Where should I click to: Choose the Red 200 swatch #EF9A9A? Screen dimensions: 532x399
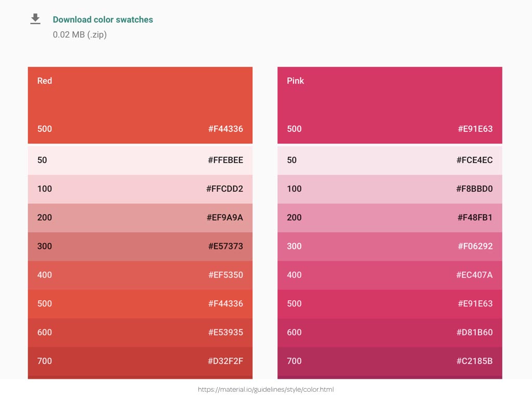140,218
